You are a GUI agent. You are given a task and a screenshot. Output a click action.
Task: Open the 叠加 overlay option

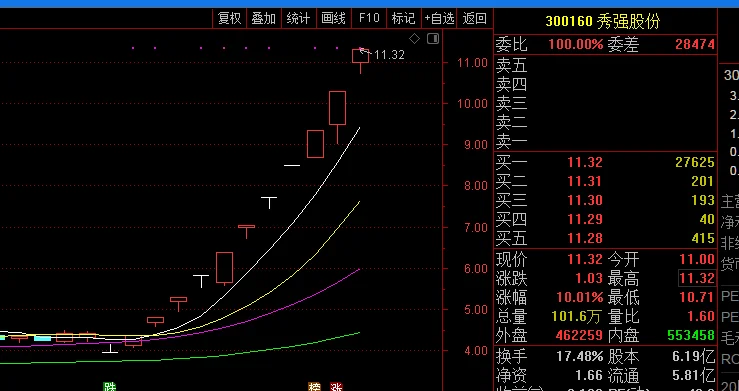pyautogui.click(x=263, y=18)
